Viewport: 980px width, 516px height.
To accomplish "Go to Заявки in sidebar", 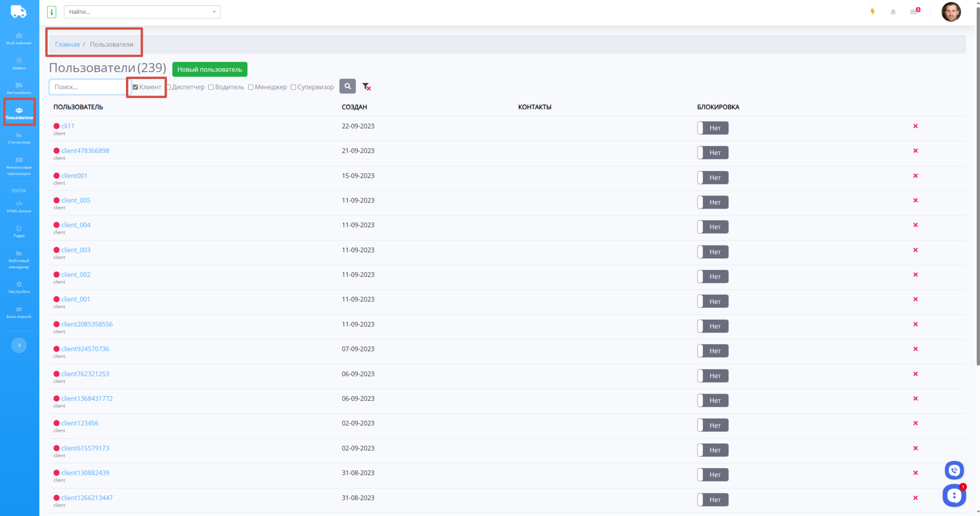I will click(x=19, y=64).
